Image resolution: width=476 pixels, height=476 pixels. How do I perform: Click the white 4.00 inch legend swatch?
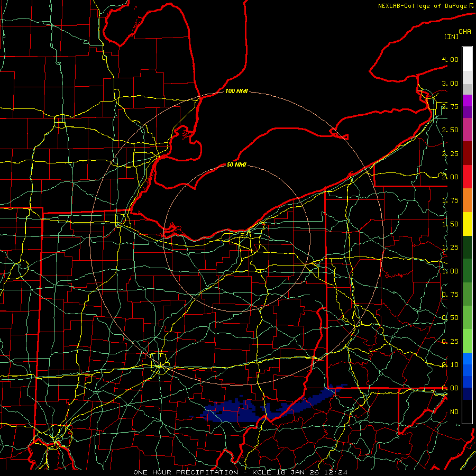[x=467, y=59]
